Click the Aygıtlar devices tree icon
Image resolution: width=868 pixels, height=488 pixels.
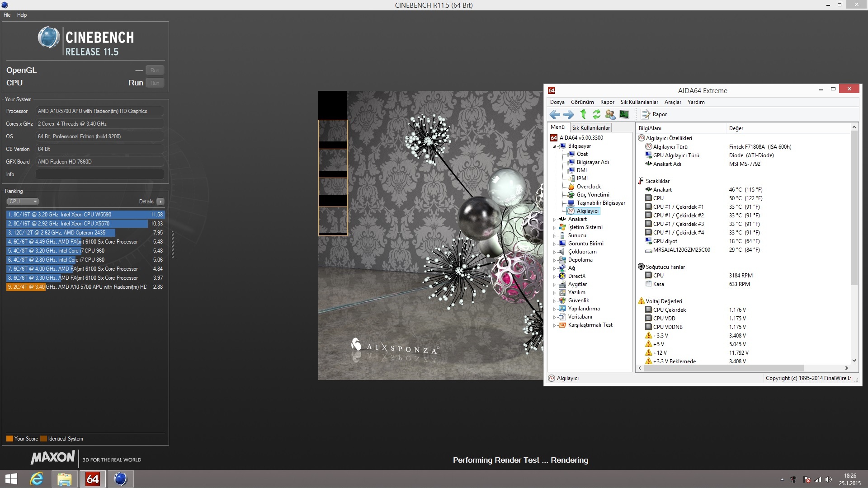pos(562,284)
